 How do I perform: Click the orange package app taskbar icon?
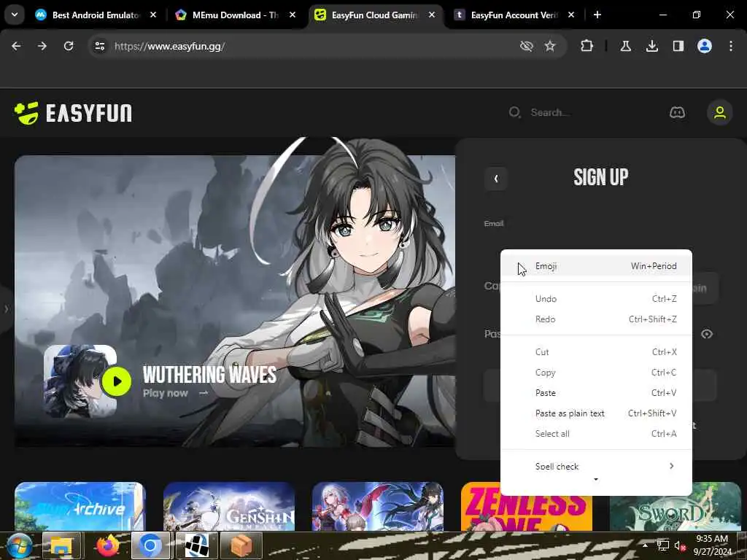click(x=241, y=545)
